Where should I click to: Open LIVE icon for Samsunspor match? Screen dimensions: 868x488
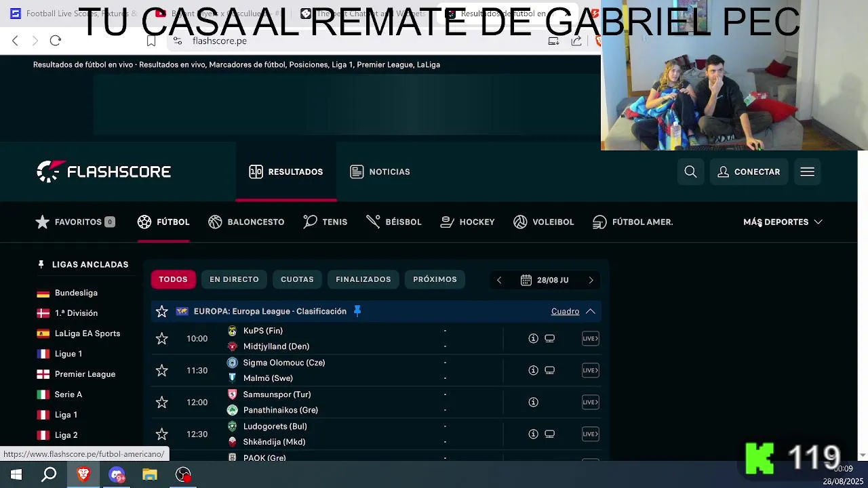pos(590,402)
